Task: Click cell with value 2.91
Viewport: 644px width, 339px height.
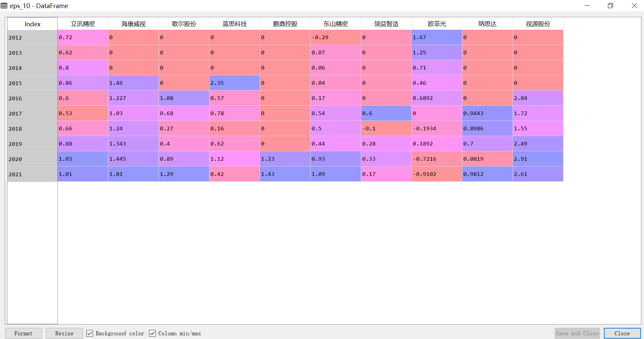Action: pyautogui.click(x=538, y=159)
